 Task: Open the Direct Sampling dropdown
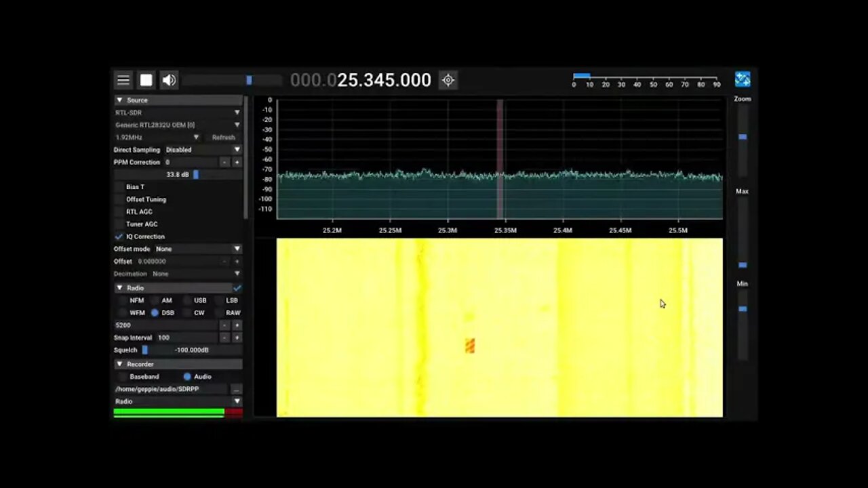203,150
